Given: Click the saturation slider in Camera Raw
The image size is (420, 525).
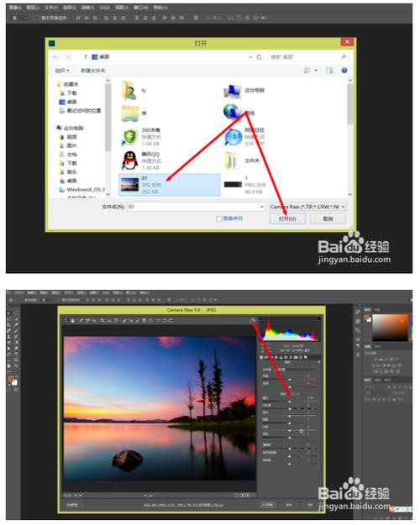Looking at the screenshot, I should [x=290, y=464].
